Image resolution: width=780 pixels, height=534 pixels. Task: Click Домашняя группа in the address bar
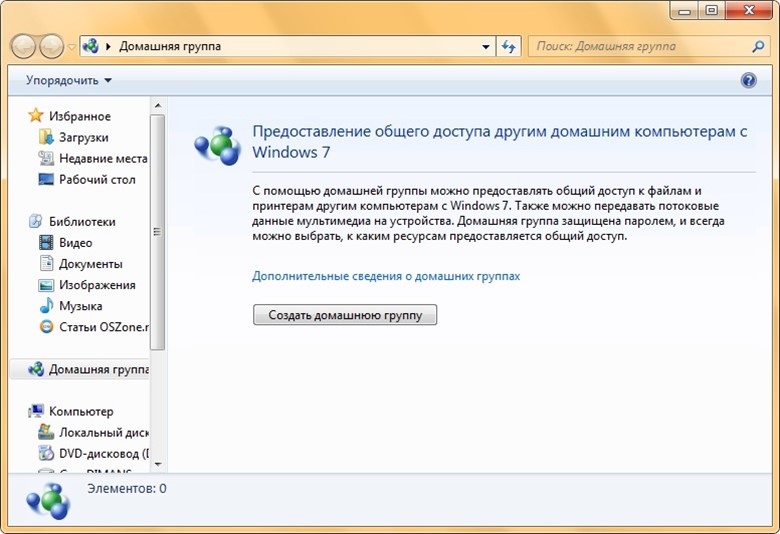tap(170, 46)
